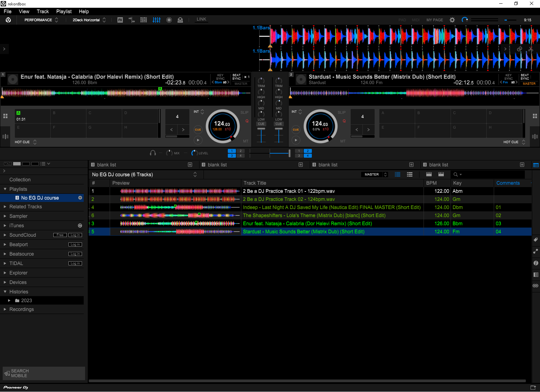The height and width of the screenshot is (392, 540).
Task: Open the tag panel icon on right sidebar
Action: click(536, 240)
